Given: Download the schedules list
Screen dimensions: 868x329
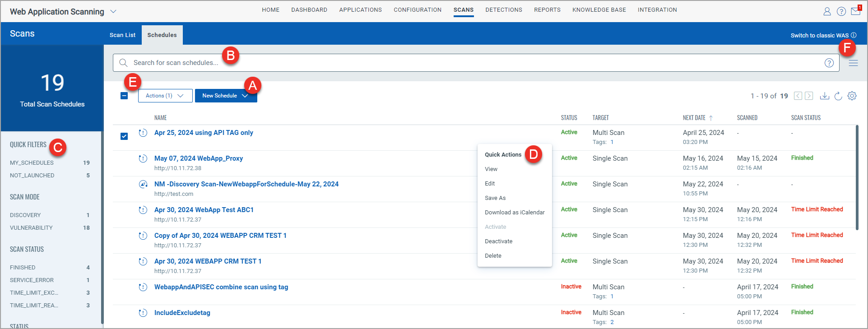Looking at the screenshot, I should [x=825, y=96].
